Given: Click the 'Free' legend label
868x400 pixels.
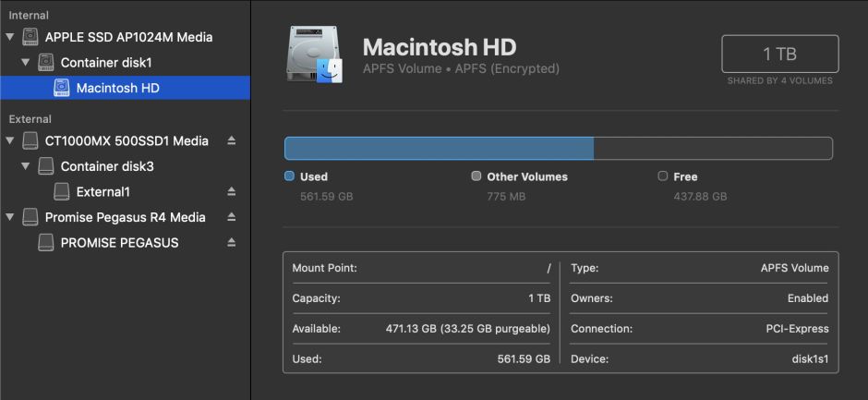Looking at the screenshot, I should 685,176.
